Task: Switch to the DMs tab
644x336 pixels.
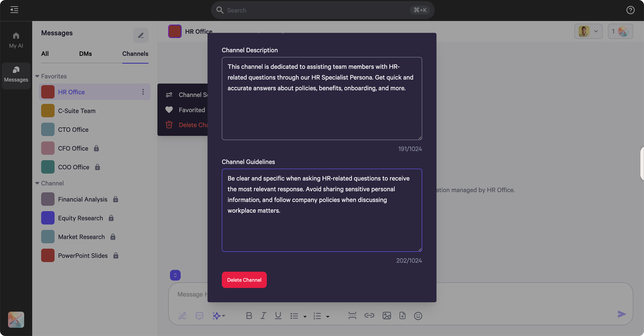Action: [85, 54]
